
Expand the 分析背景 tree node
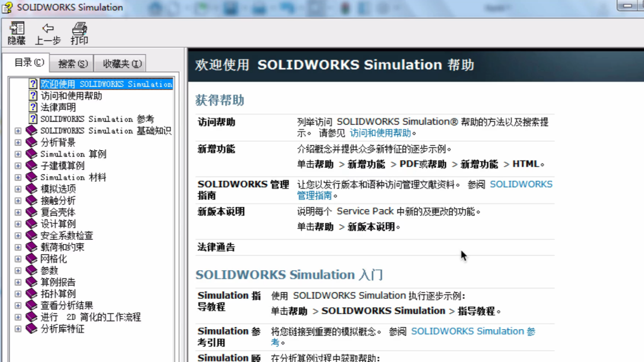(x=18, y=143)
